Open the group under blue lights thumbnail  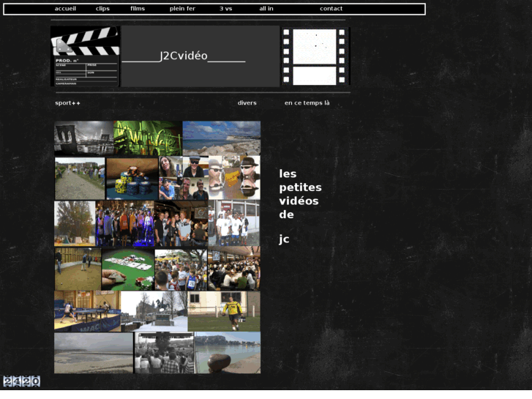125,223
